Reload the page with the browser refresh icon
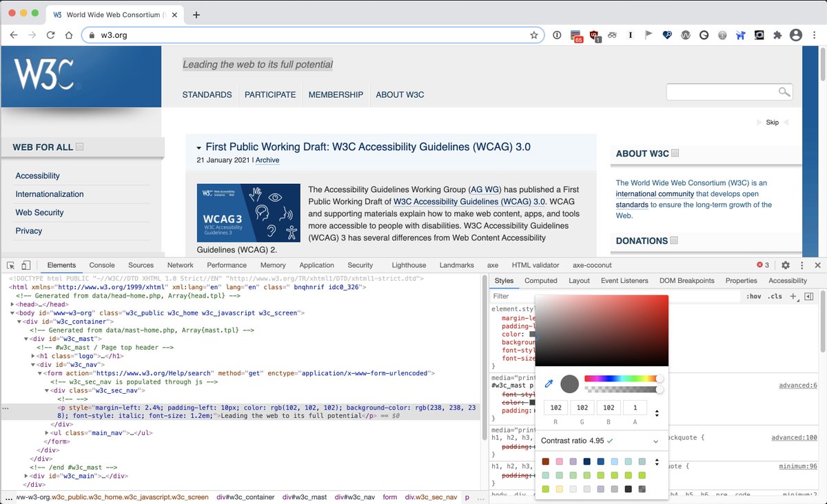This screenshot has height=504, width=827. (50, 35)
